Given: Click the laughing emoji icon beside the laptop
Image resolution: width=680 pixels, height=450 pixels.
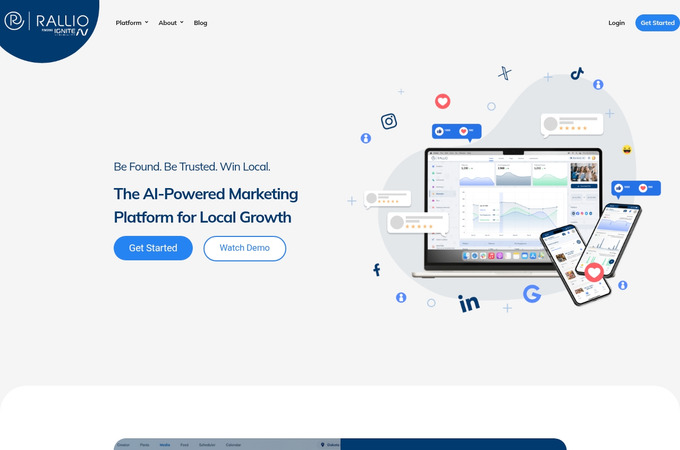Looking at the screenshot, I should [x=627, y=150].
